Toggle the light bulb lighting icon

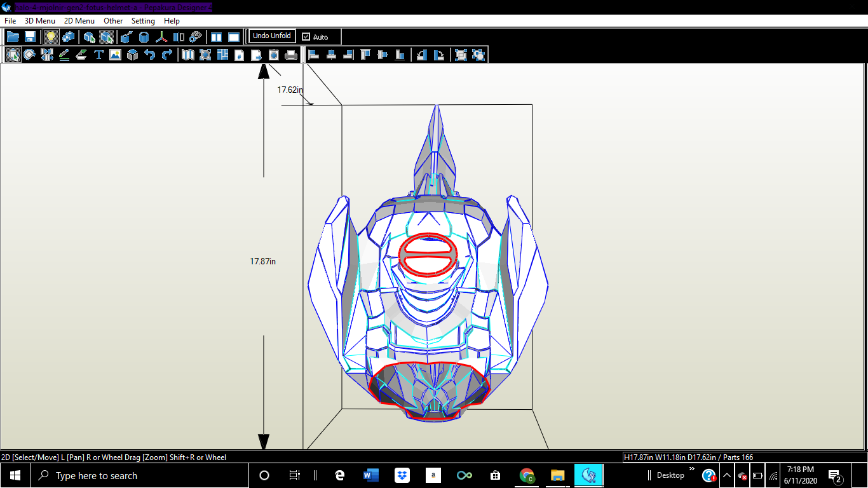click(51, 37)
